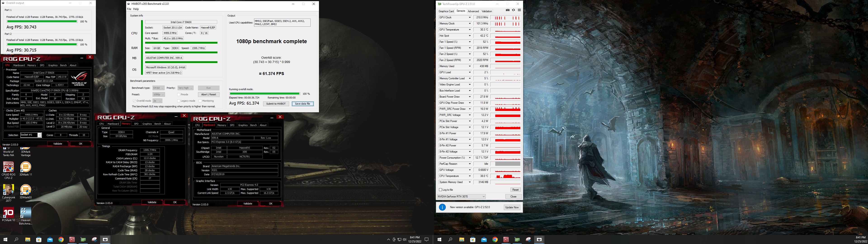Open the Cyberpunk 2077 desktop shortcut
Viewport: 868px width, 244px height.
pyautogui.click(x=8, y=193)
